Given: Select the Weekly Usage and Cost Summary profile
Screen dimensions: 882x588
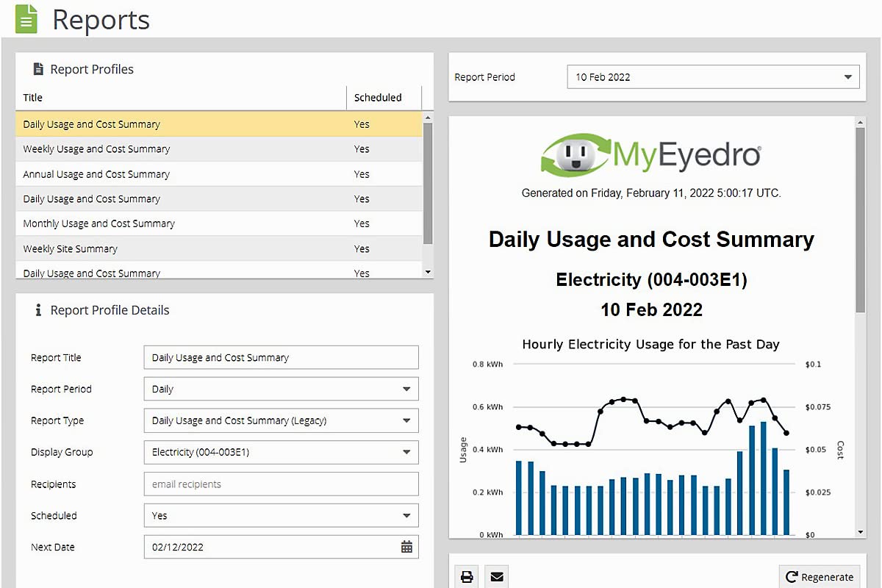Looking at the screenshot, I should [x=219, y=149].
